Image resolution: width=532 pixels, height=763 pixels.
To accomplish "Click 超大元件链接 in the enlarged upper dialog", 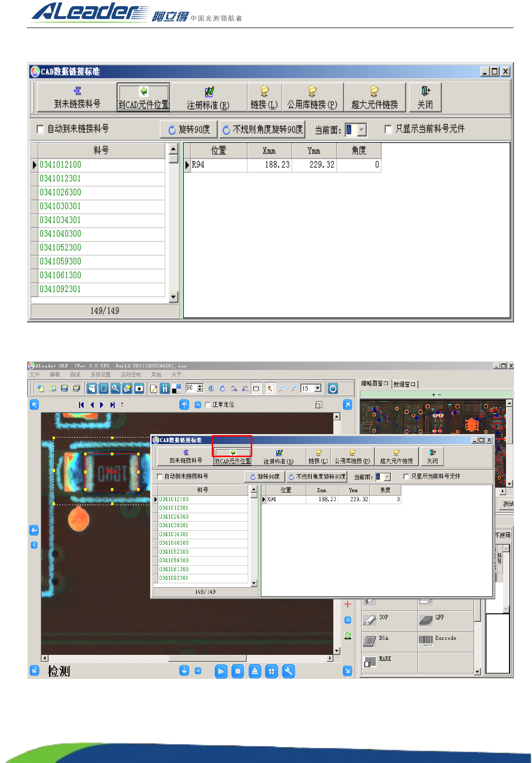I will (x=375, y=98).
